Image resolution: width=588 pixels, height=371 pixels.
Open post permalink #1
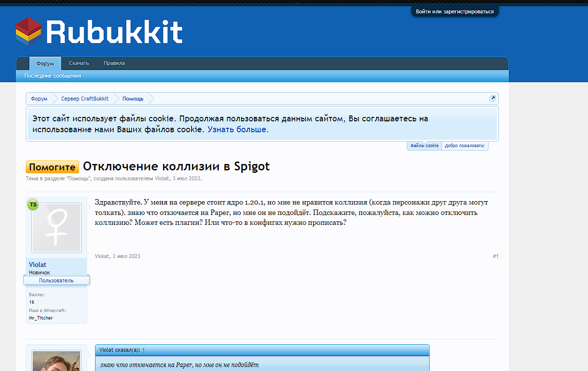click(x=495, y=256)
